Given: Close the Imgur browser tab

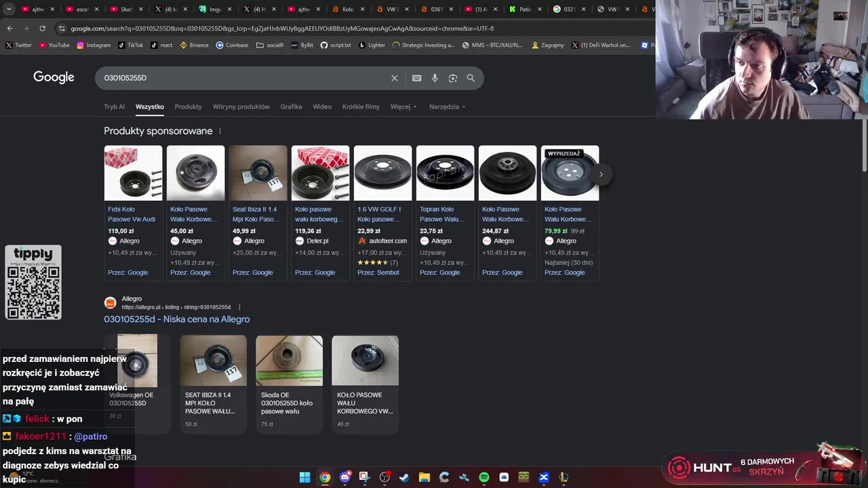Looking at the screenshot, I should [229, 9].
